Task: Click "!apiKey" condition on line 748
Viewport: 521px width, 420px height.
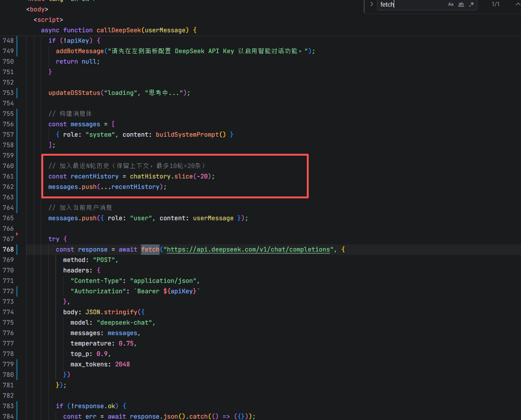Action: point(76,40)
